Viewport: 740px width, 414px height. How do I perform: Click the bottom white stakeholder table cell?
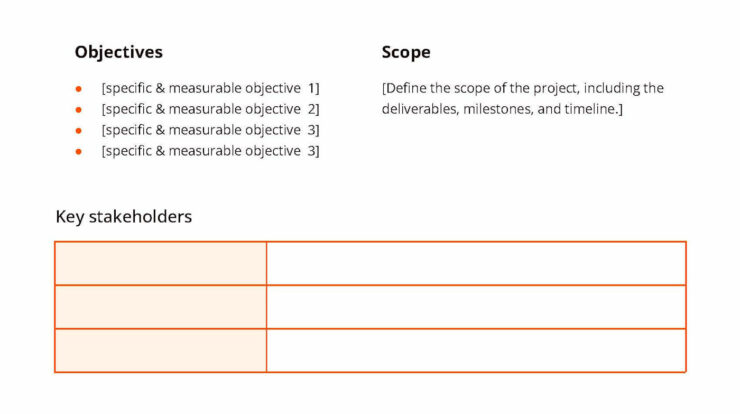[x=476, y=350]
